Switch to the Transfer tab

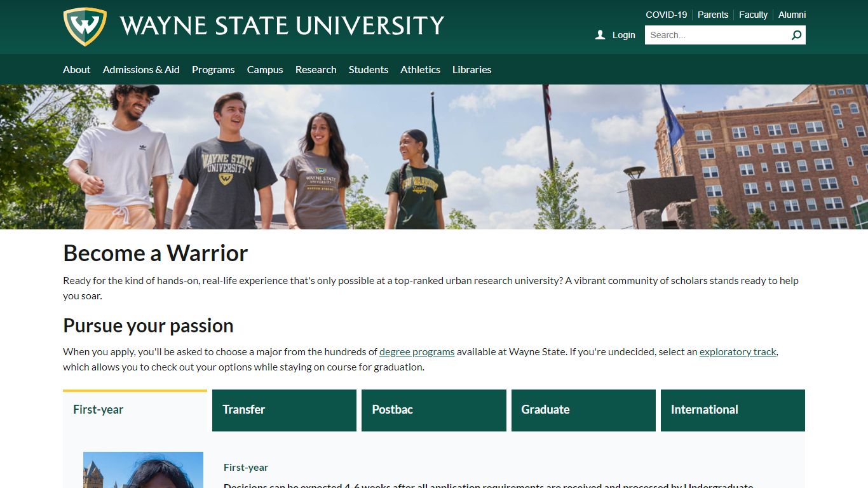point(284,410)
